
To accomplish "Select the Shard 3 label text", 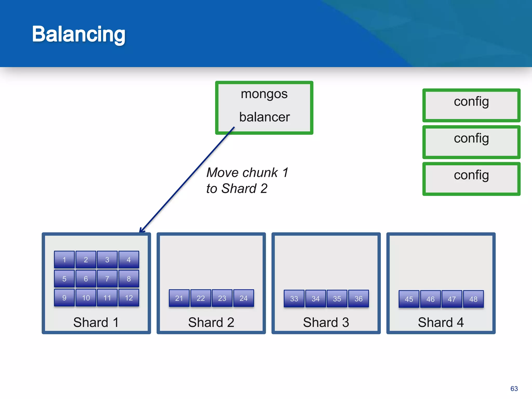I will point(326,322).
